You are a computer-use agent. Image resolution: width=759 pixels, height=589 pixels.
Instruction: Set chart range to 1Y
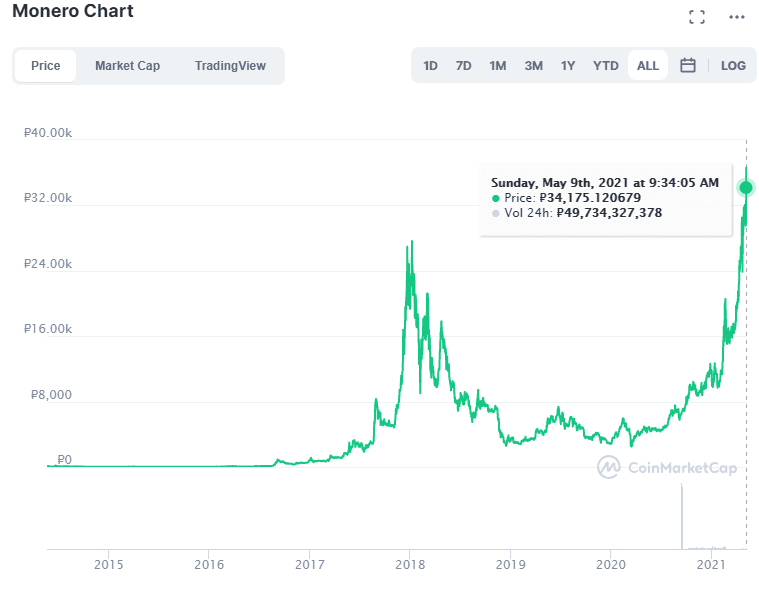[568, 66]
